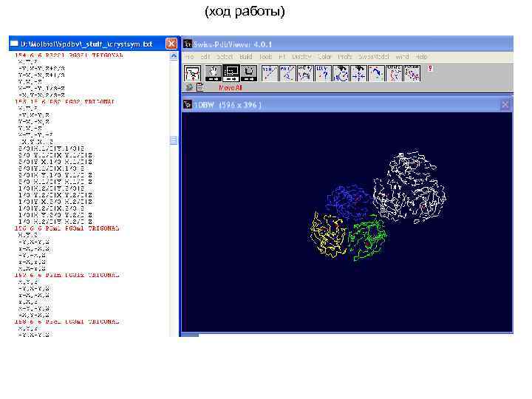Click the '156 6 6 P3m1' TRIGONAL header line
Screen dimensions: 532x399
pyautogui.click(x=66, y=228)
